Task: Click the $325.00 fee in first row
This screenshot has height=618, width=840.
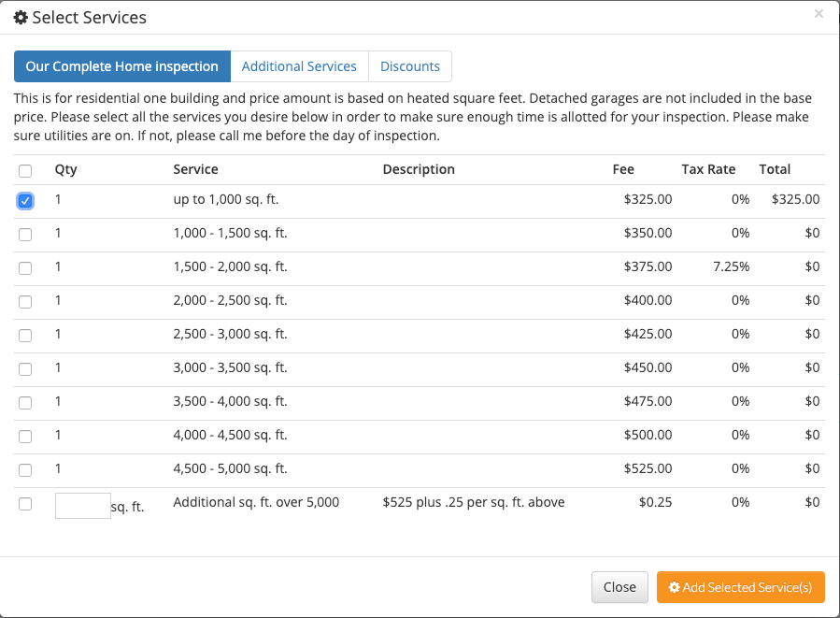Action: 648,199
